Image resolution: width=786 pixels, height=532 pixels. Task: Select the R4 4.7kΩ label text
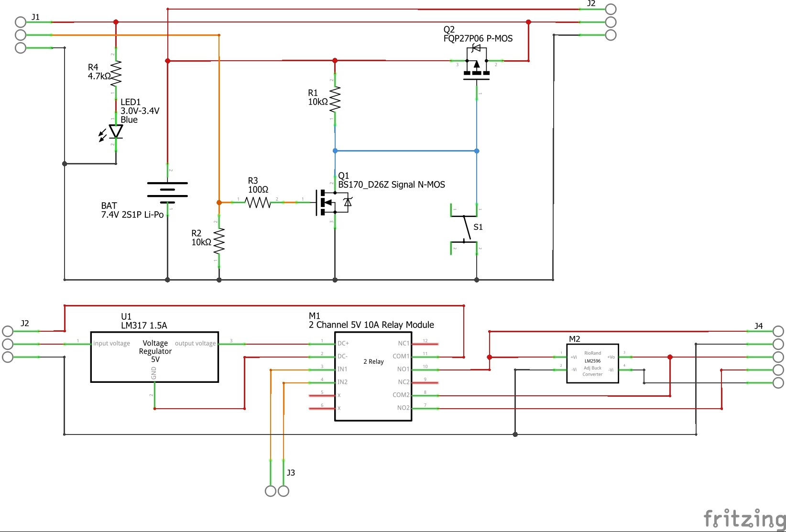tap(97, 72)
